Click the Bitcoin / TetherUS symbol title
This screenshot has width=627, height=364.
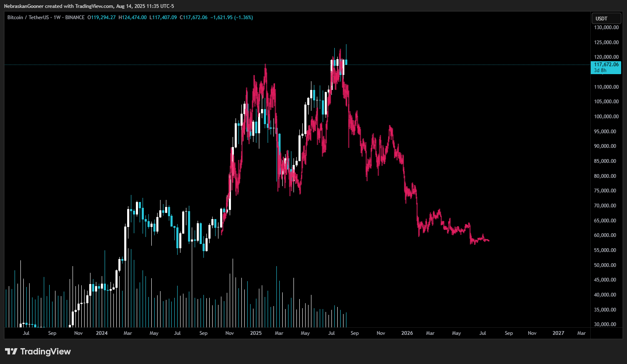(28, 17)
